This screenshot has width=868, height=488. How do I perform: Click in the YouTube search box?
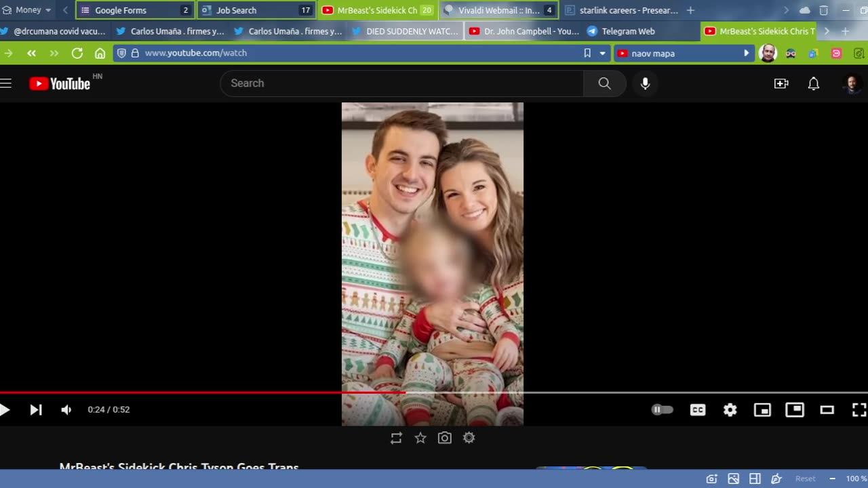click(x=401, y=83)
